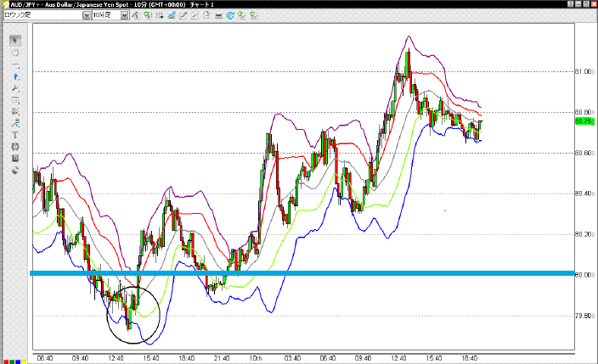Select the horizontal line drawing tool
The width and height of the screenshot is (598, 364).
(x=16, y=64)
